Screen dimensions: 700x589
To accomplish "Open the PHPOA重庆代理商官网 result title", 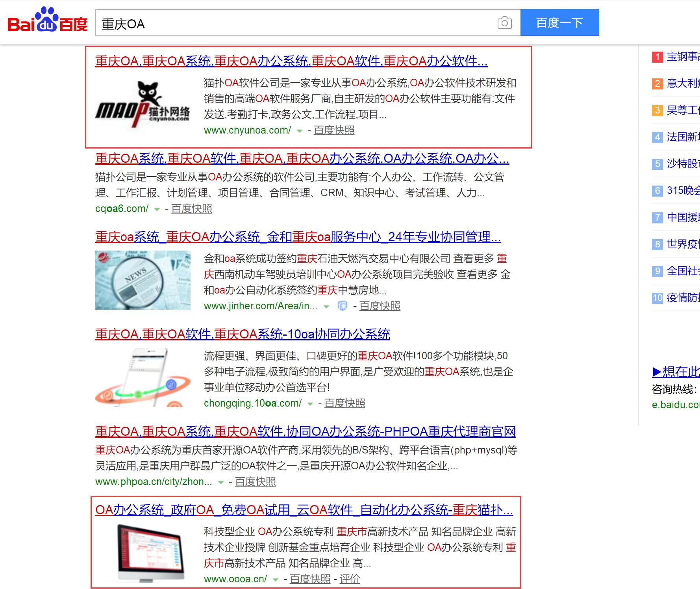I will (x=306, y=431).
